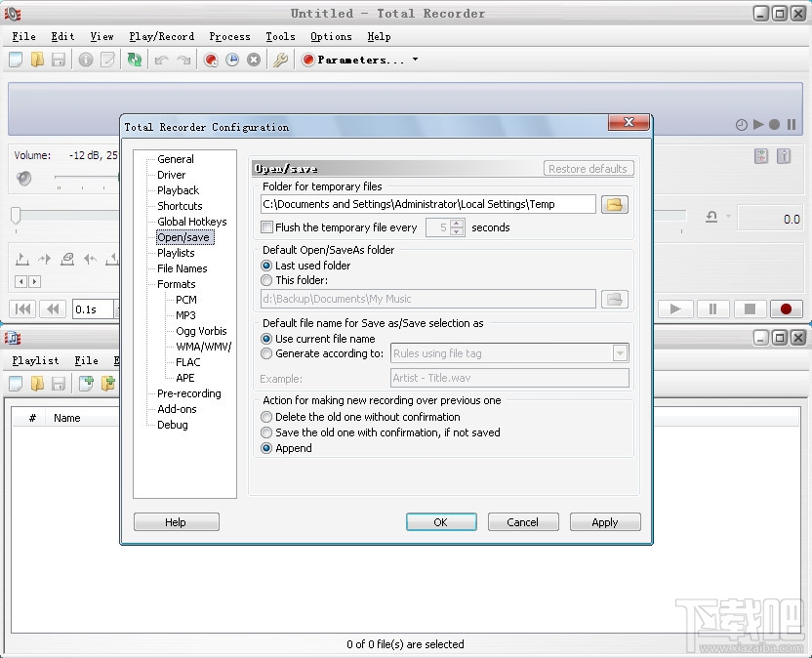Click the main window Play button
Screen dimensions: 812x658
pyautogui.click(x=674, y=309)
